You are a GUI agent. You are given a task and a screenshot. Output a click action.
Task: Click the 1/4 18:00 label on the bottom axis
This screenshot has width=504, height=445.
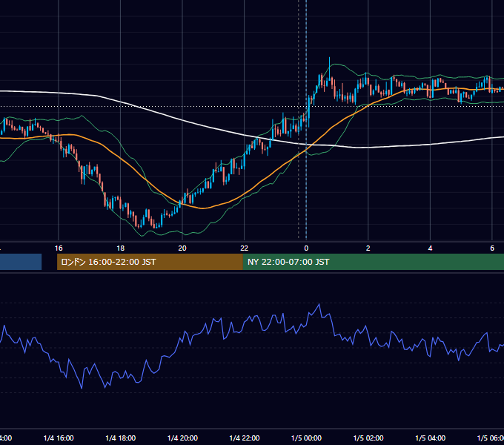[121, 438]
